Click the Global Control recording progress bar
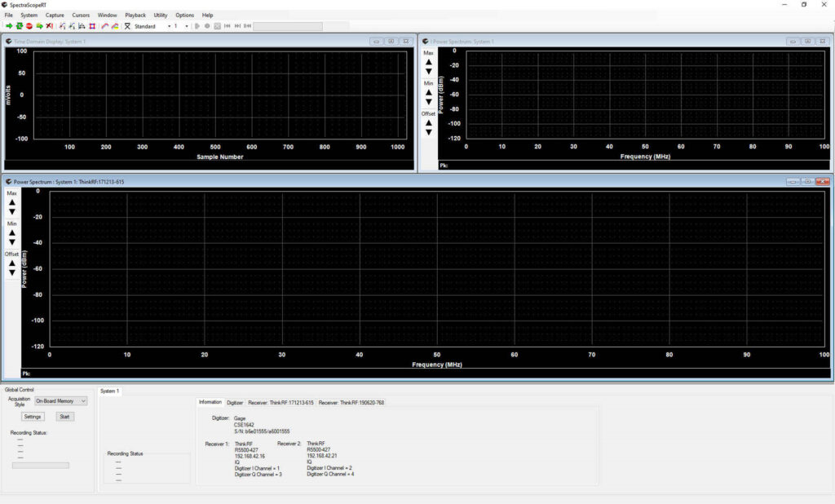Image resolution: width=835 pixels, height=504 pixels. (x=41, y=466)
